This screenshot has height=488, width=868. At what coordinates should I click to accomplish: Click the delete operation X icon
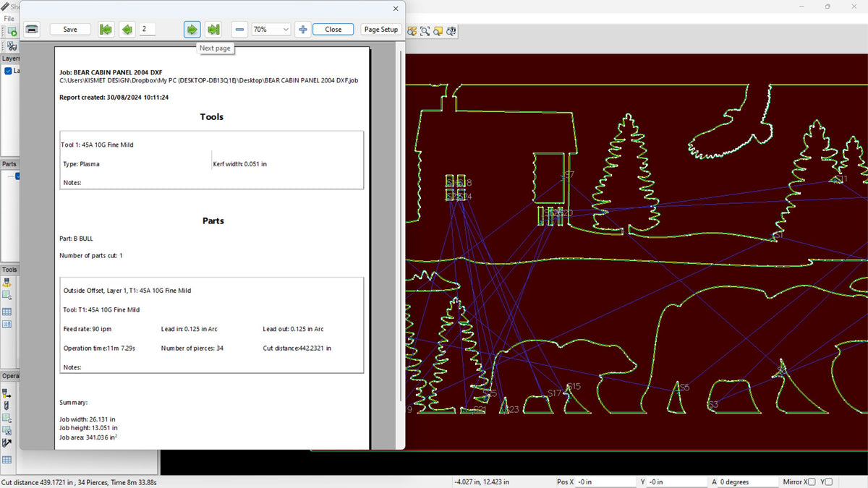pyautogui.click(x=7, y=431)
